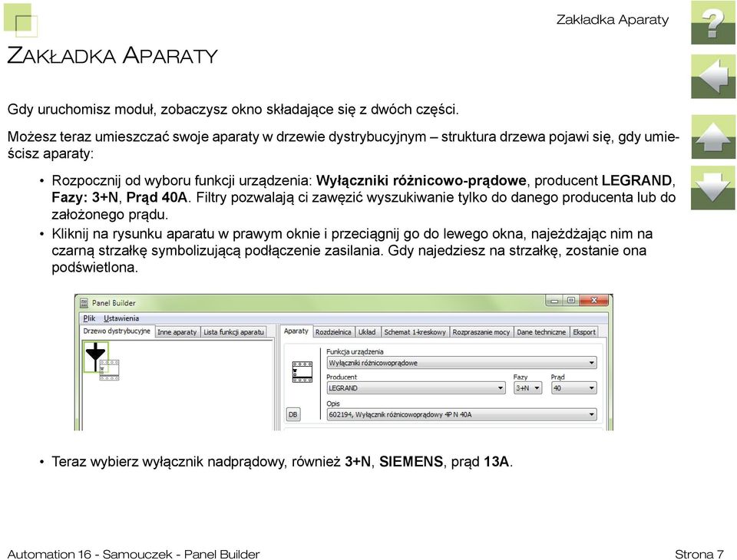This screenshot has height=560, width=737.
Task: Open the Schemat 1-kreskowy tab
Action: click(415, 331)
